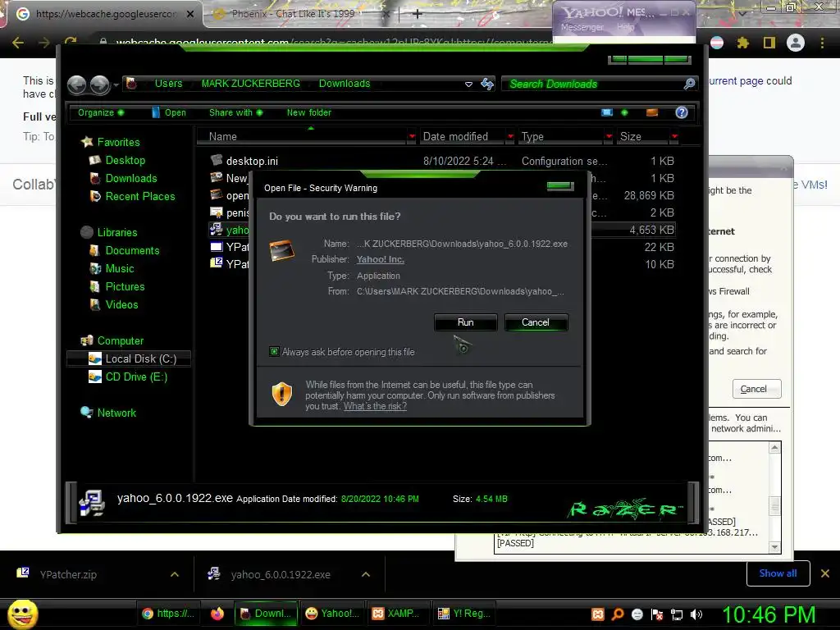Click the Favorites star icon

pyautogui.click(x=87, y=142)
